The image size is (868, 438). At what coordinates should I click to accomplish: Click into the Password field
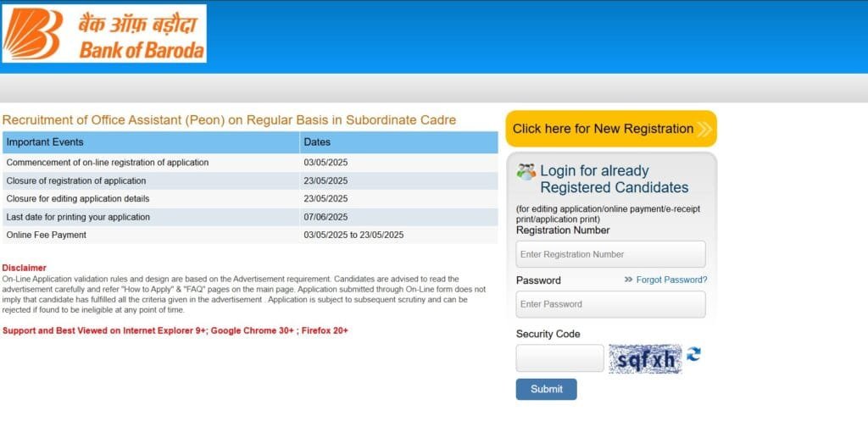[x=610, y=304]
